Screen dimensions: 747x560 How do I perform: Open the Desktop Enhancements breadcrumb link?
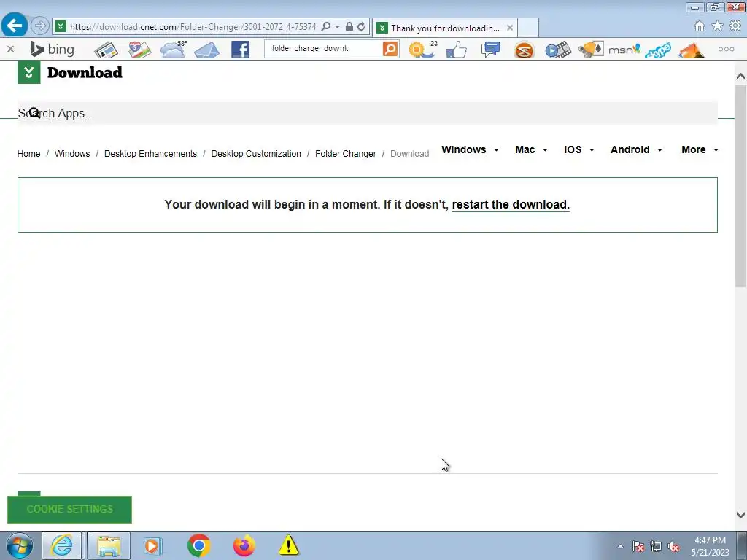click(150, 154)
